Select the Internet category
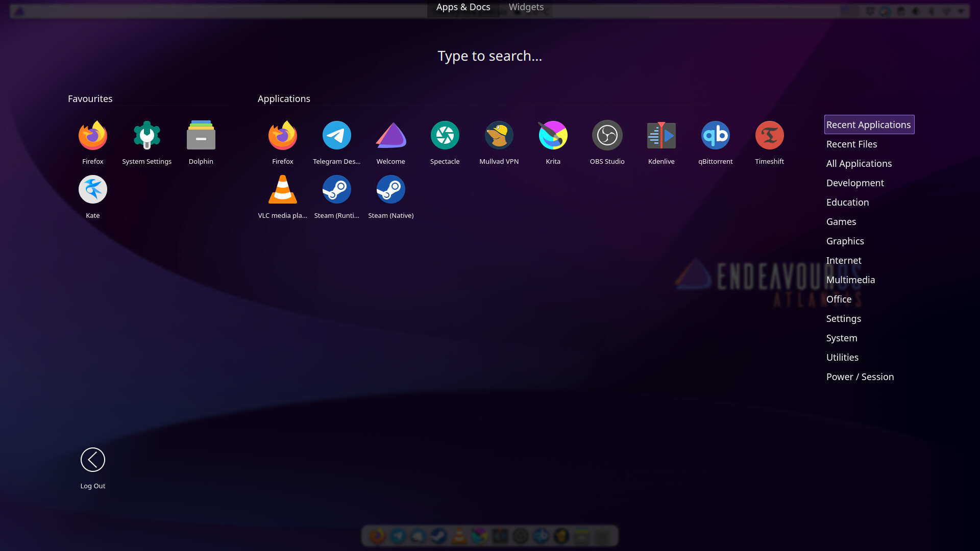The height and width of the screenshot is (551, 980). (x=843, y=260)
